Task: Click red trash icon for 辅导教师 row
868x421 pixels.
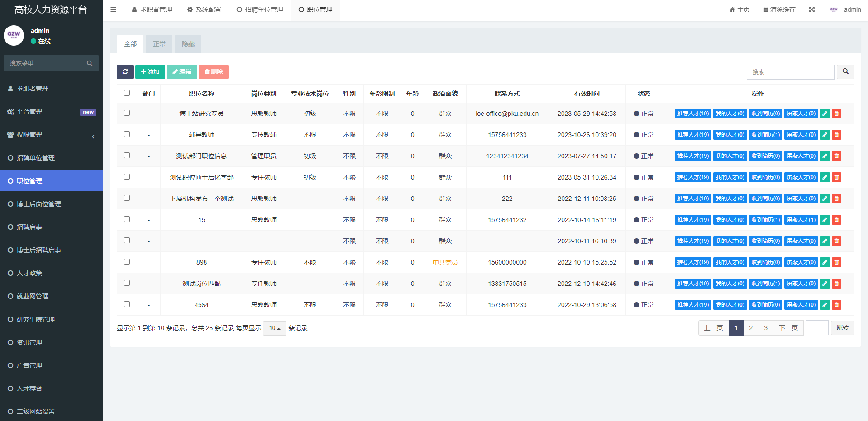Action: (x=836, y=135)
